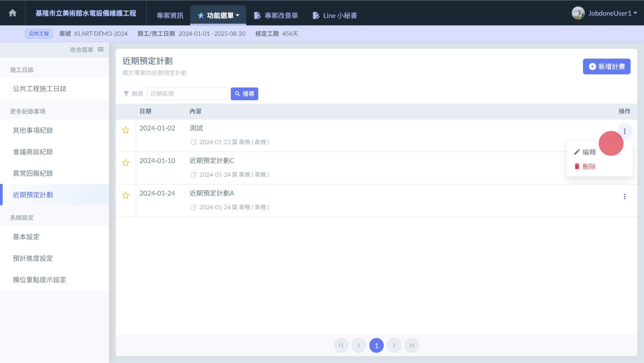
Task: Select 編輯 in the context menu
Action: point(585,152)
